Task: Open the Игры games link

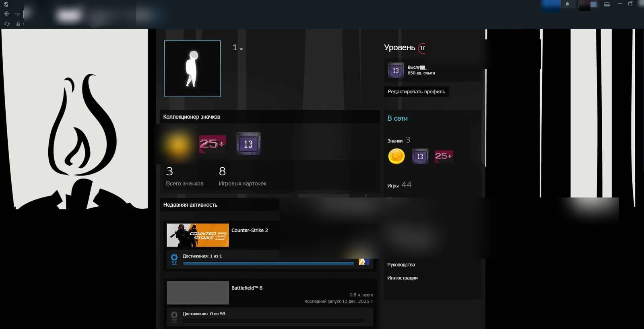Action: tap(393, 185)
